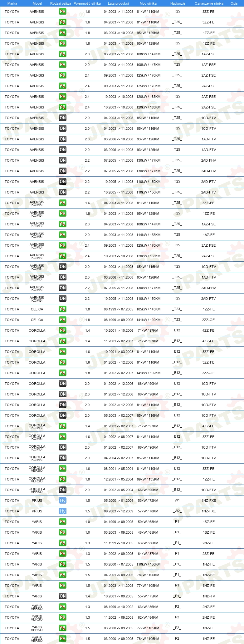This screenshot has height=644, width=244.
Task: Click diesel ON icon for Avensis 03.2006 -> 10.2008 row
Action: tap(62, 139)
